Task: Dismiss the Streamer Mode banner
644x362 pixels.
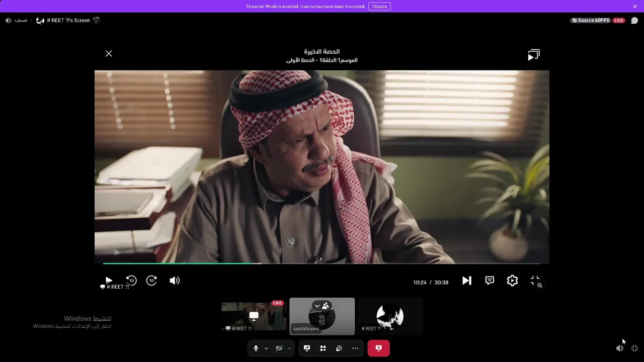Action: coord(635,7)
